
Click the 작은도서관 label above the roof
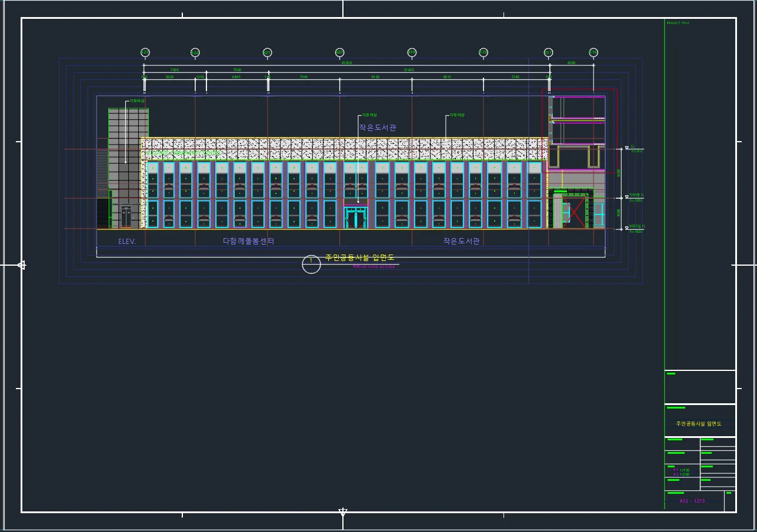[378, 128]
